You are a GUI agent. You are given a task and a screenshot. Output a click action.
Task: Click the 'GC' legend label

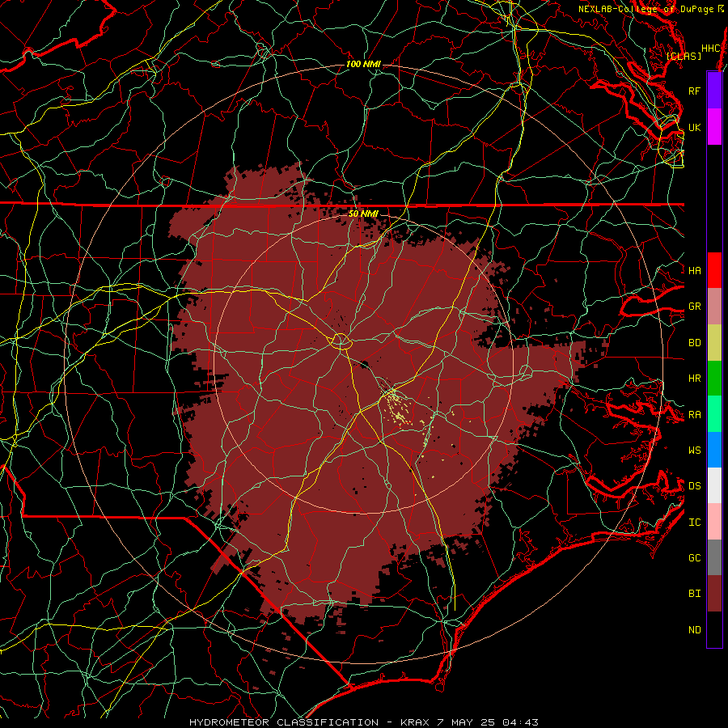pos(694,557)
